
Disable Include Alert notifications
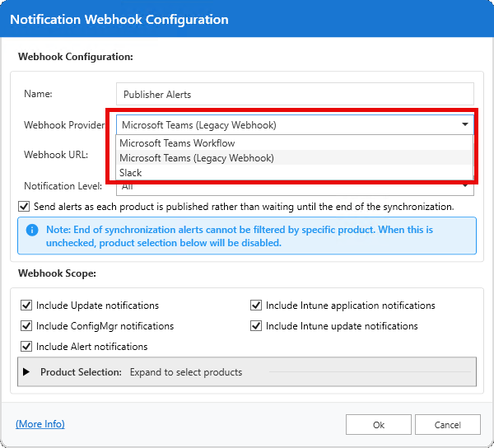coord(26,346)
